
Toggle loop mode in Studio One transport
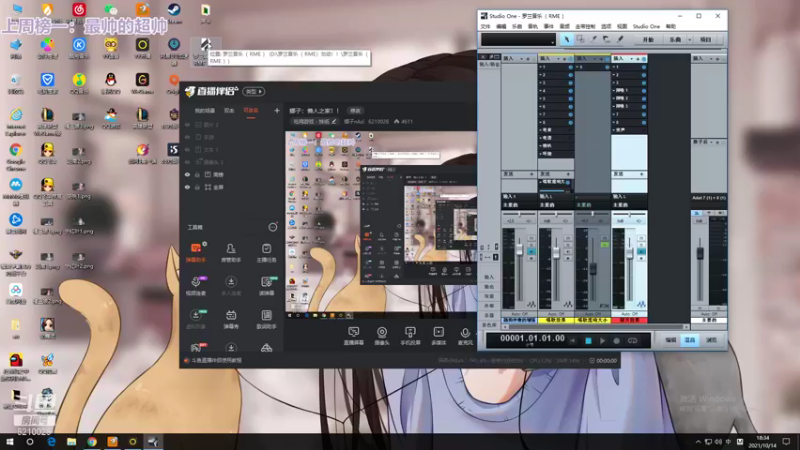coord(632,340)
